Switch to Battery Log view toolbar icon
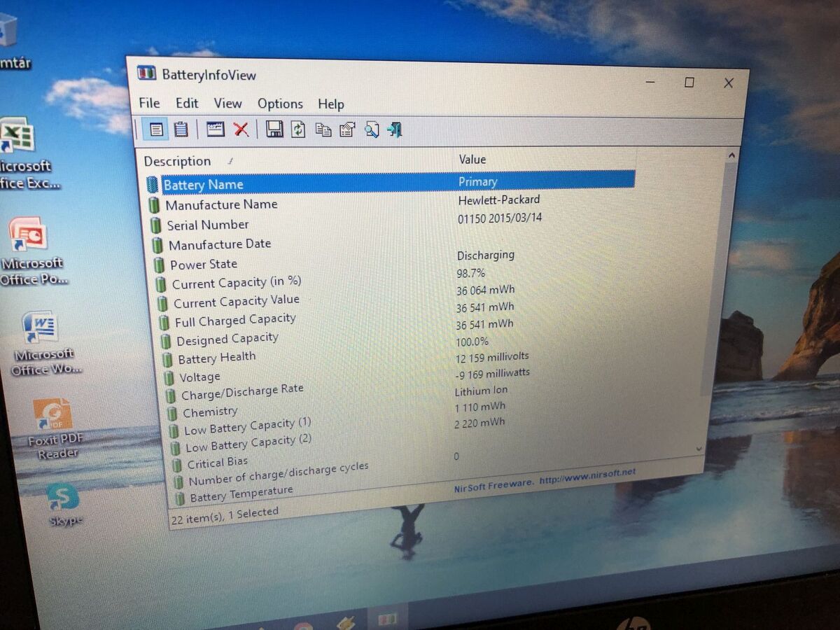 (x=181, y=129)
